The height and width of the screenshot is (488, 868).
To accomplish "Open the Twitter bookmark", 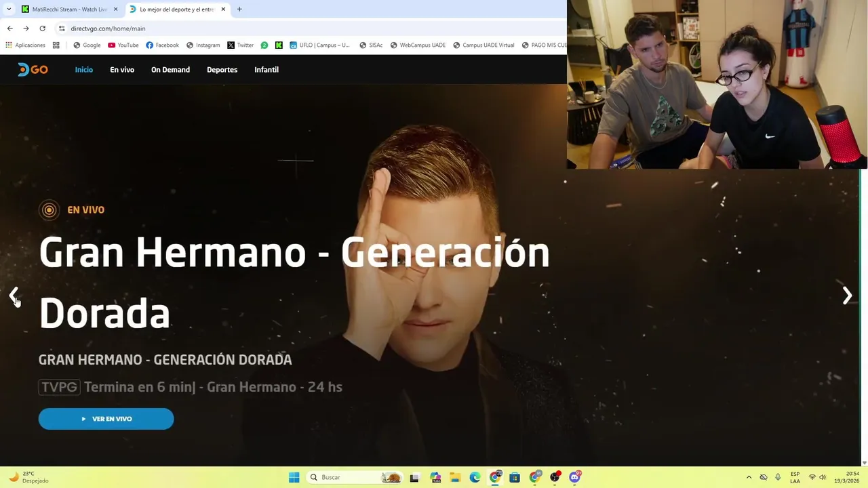I will [240, 45].
